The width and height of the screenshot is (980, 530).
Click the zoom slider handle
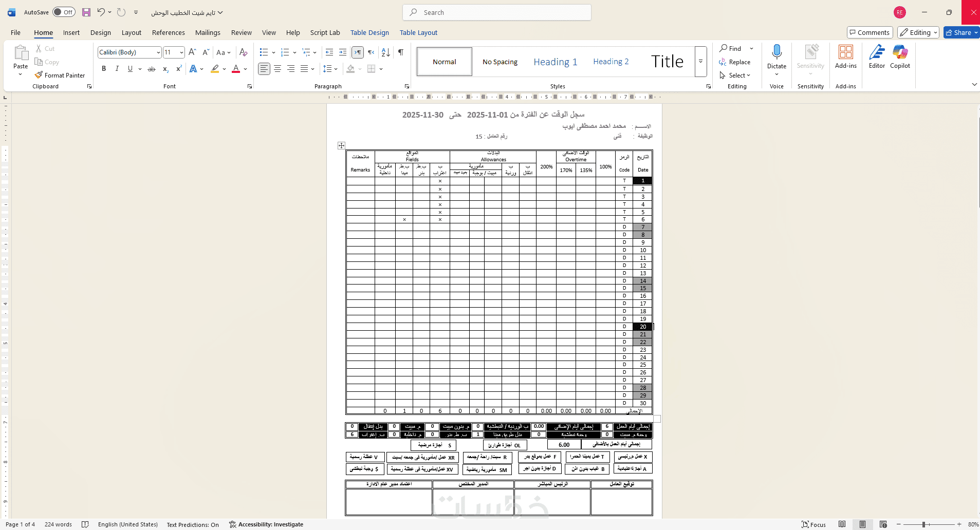pos(923,524)
